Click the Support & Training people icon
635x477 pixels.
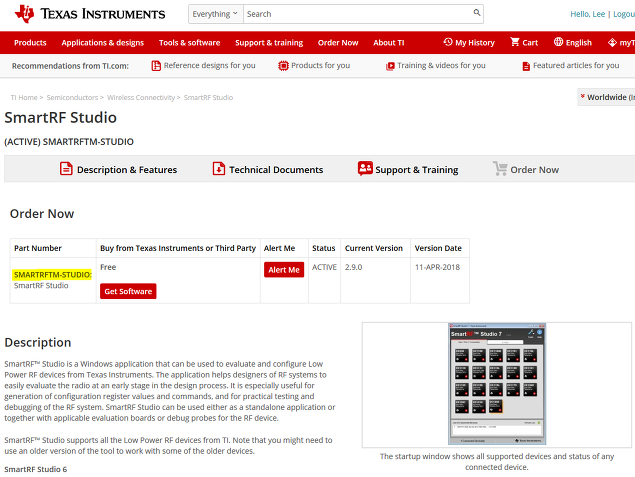(365, 168)
